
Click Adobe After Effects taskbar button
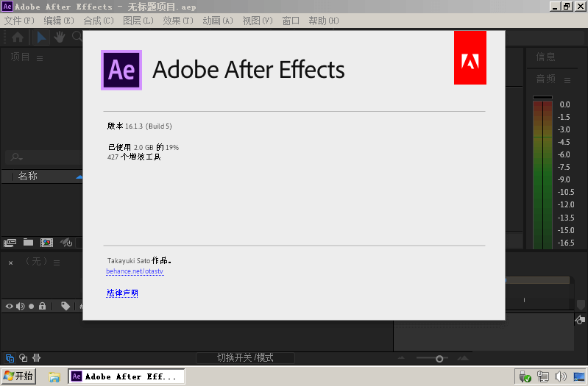(127, 376)
